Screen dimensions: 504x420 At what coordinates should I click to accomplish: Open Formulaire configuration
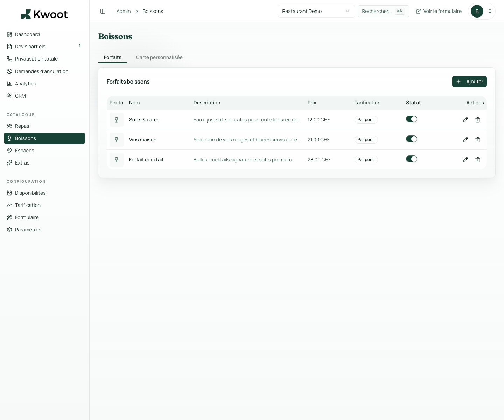[x=44, y=217]
